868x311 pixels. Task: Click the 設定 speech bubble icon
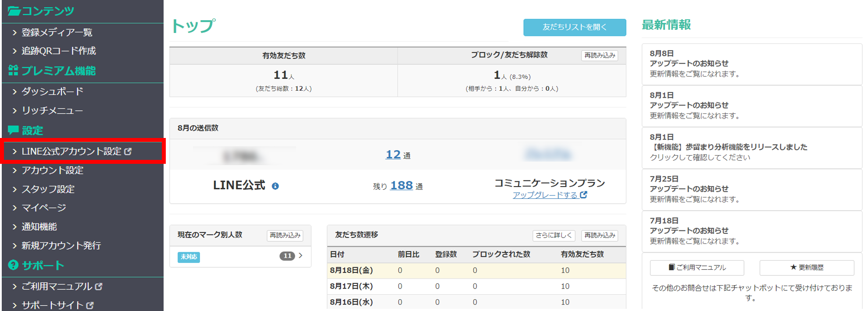[x=13, y=130]
